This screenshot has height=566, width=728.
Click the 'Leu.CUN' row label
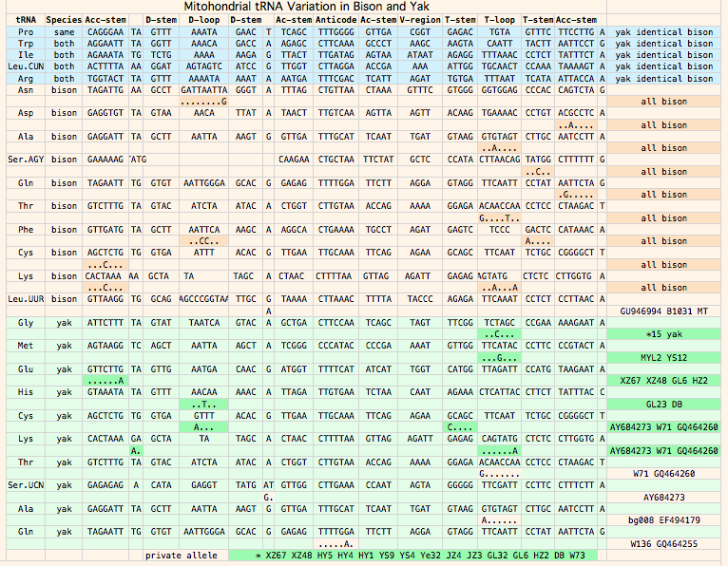click(26, 66)
